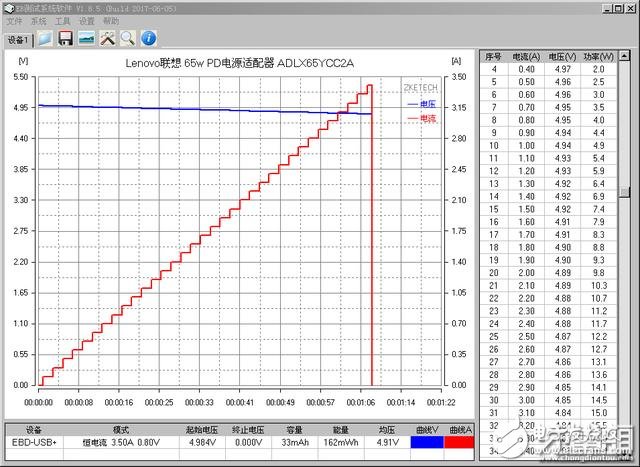Open the 工具 menu
The height and width of the screenshot is (467, 640).
point(62,20)
